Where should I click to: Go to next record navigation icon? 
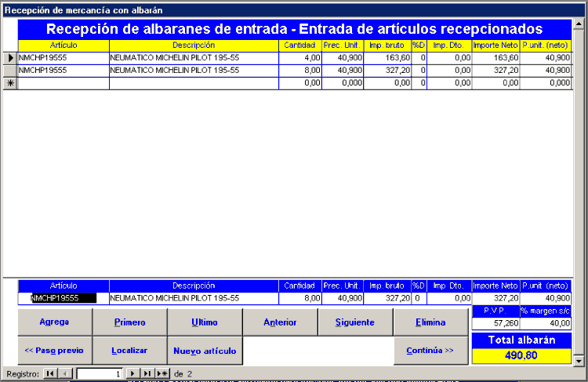click(x=132, y=373)
